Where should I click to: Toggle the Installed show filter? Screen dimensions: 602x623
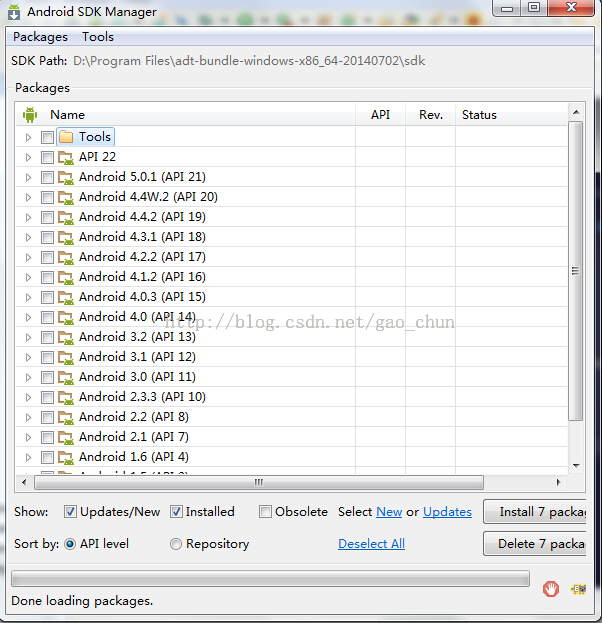[176, 512]
